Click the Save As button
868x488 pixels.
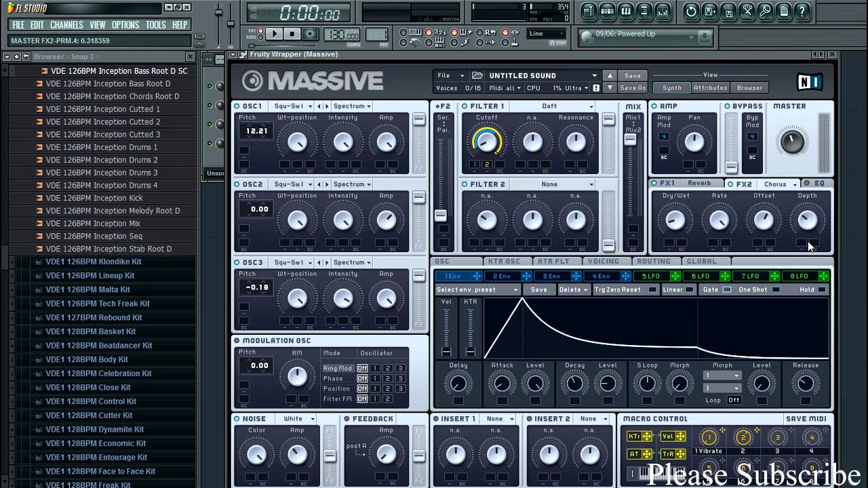click(x=633, y=87)
